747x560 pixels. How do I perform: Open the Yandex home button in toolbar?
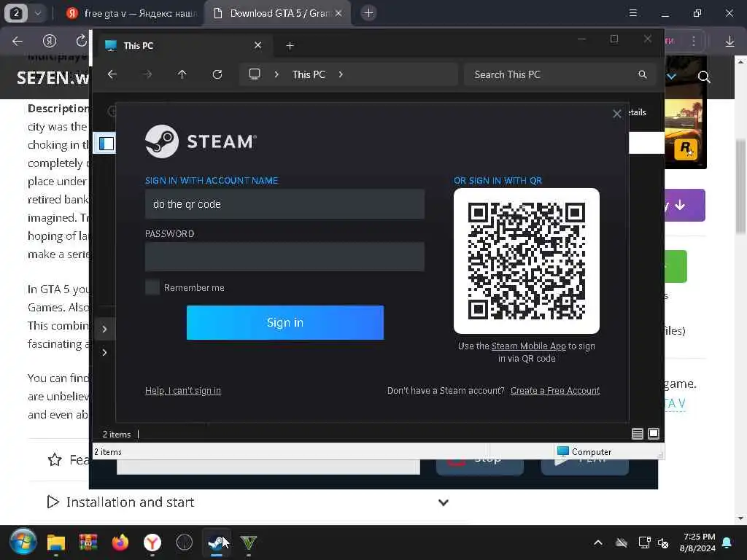click(x=50, y=42)
